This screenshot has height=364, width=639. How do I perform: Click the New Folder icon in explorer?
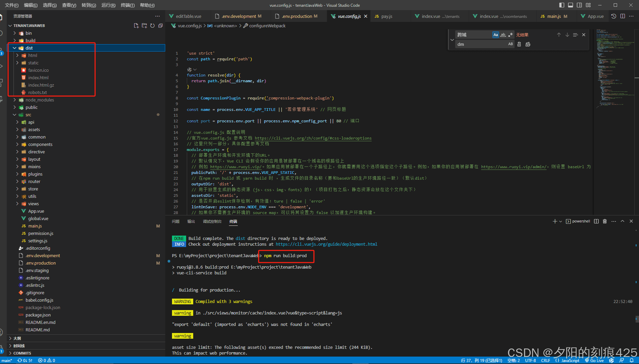[144, 26]
